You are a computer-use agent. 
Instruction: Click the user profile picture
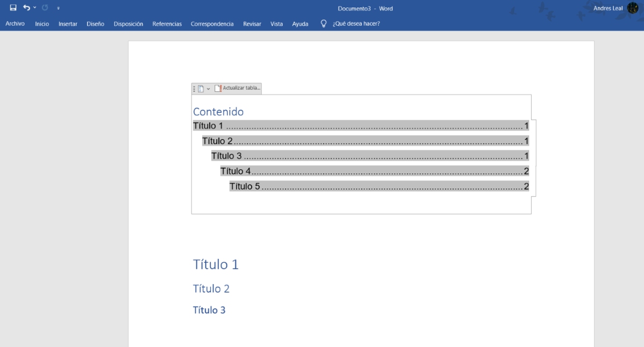tap(633, 8)
